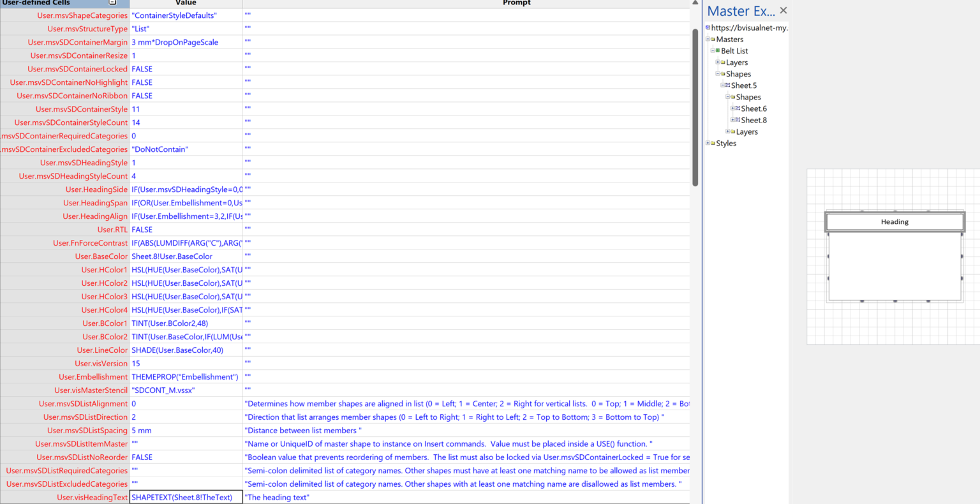Click the Masters folder icon
The height and width of the screenshot is (504, 980).
[713, 39]
